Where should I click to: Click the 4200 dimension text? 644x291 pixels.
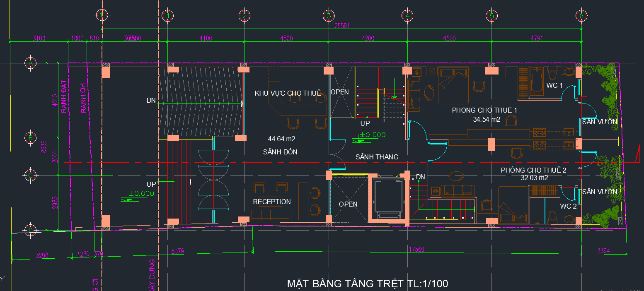(x=368, y=38)
